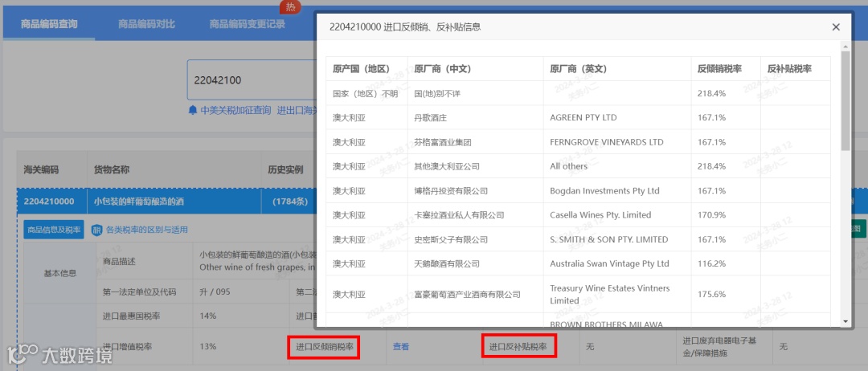Image resolution: width=868 pixels, height=371 pixels.
Task: Click the dialog vertical scrollbar thumb
Action: tap(845, 100)
